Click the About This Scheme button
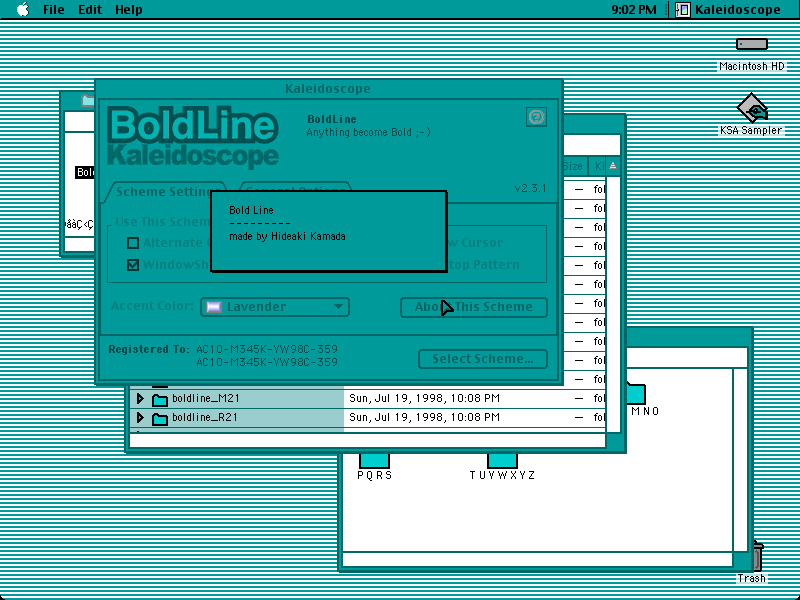Image resolution: width=800 pixels, height=600 pixels. click(473, 307)
